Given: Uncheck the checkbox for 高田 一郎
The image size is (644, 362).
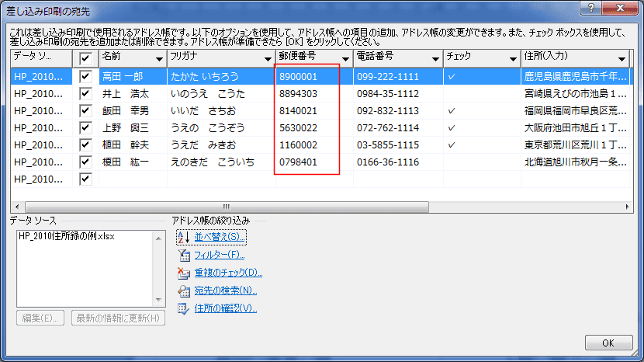Looking at the screenshot, I should (85, 76).
